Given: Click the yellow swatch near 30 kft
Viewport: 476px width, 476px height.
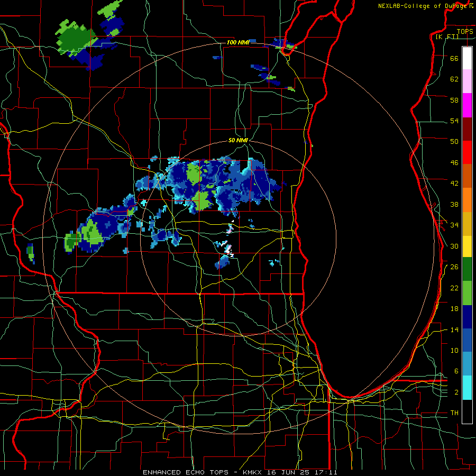Looking at the screenshot, I should point(467,246).
